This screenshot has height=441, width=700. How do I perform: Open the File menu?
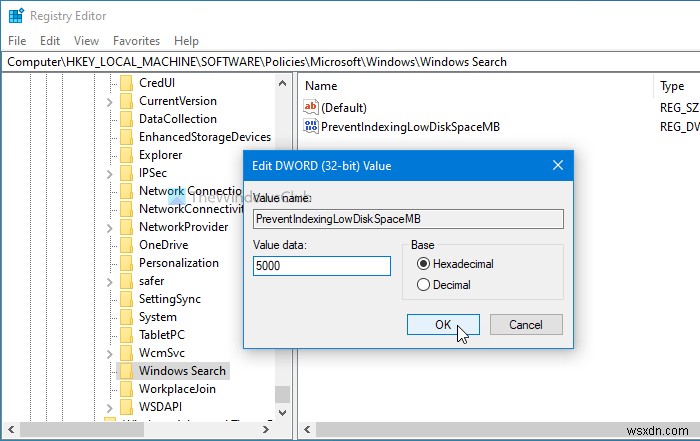[17, 41]
